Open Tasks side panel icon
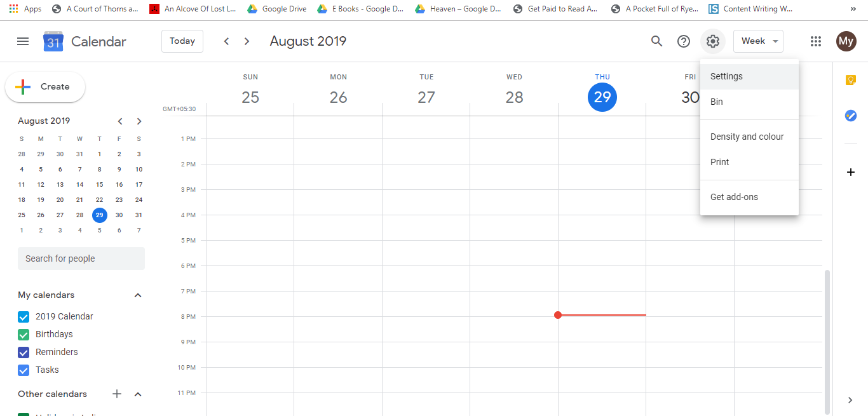Image resolution: width=868 pixels, height=416 pixels. 851,116
